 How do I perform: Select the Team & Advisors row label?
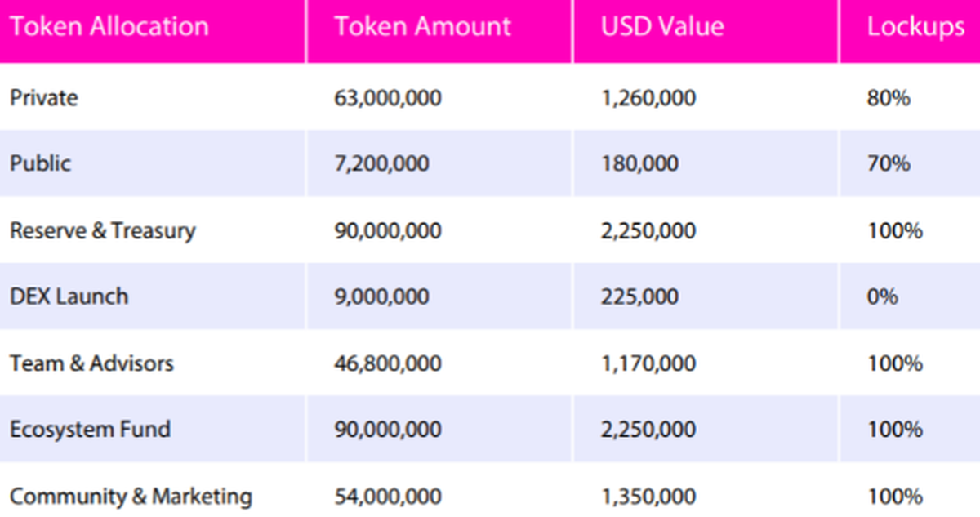(91, 363)
